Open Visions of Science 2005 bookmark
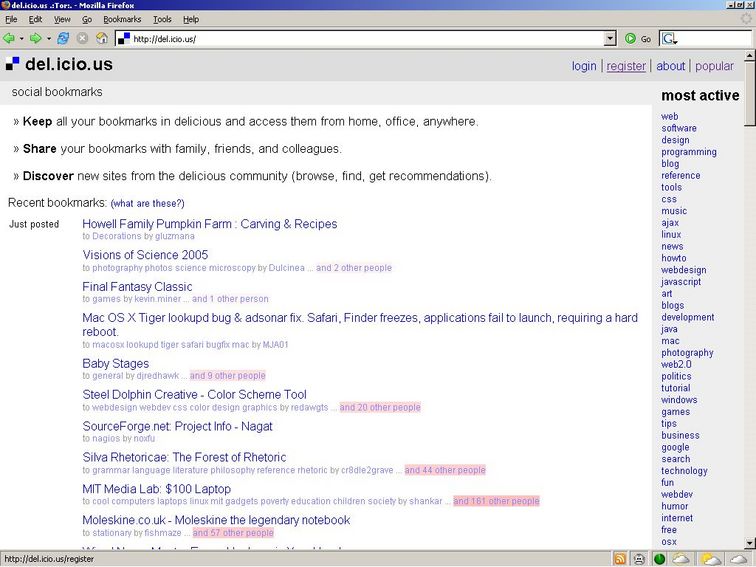The image size is (756, 567). pos(145,255)
